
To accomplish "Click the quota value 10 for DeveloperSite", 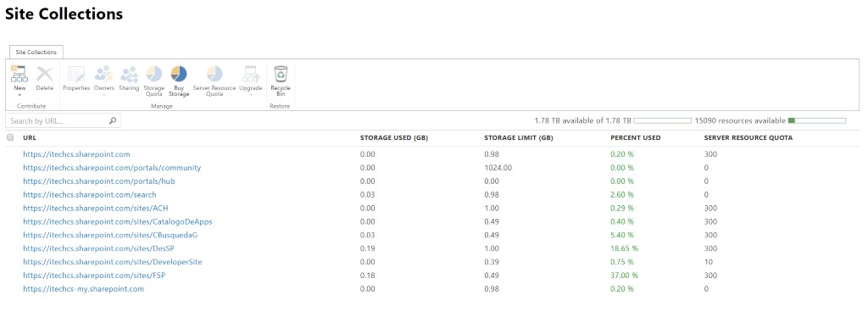I will click(709, 262).
